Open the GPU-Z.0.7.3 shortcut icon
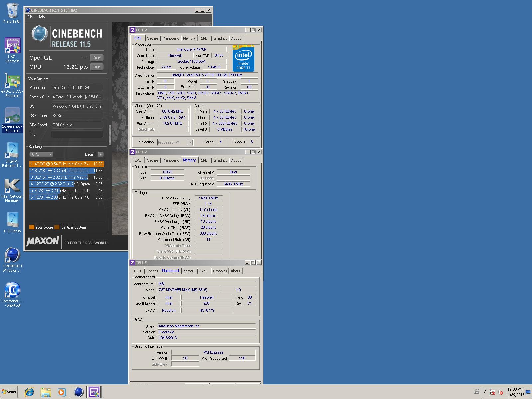The width and height of the screenshot is (532, 399). click(12, 85)
